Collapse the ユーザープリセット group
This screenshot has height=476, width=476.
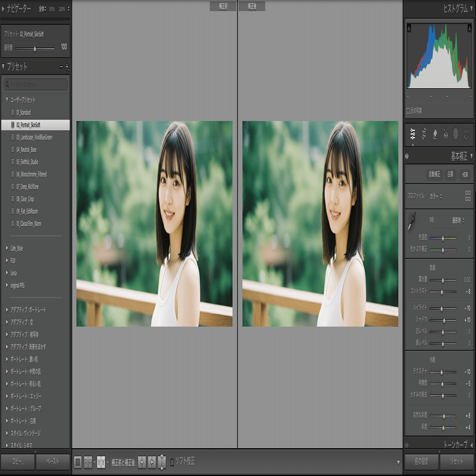point(7,99)
